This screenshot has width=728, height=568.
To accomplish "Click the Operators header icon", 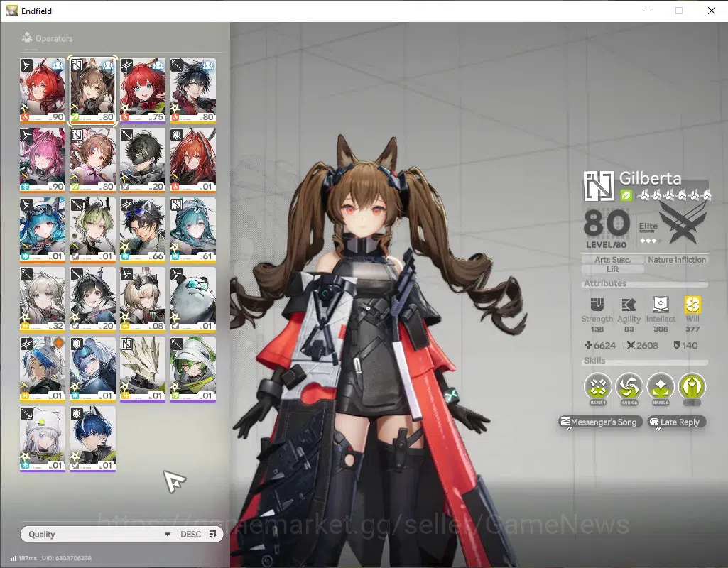I will [27, 38].
